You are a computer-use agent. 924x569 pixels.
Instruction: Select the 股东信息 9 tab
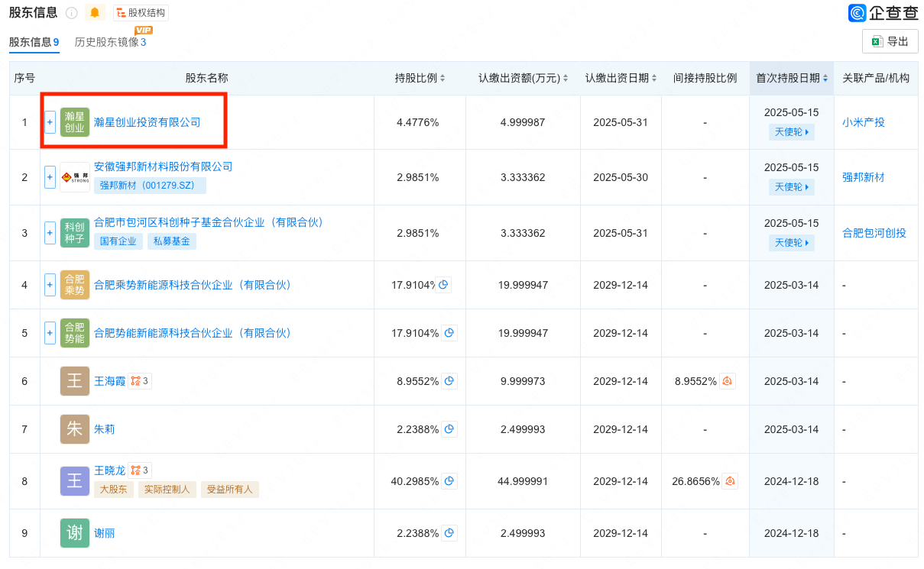tap(34, 42)
